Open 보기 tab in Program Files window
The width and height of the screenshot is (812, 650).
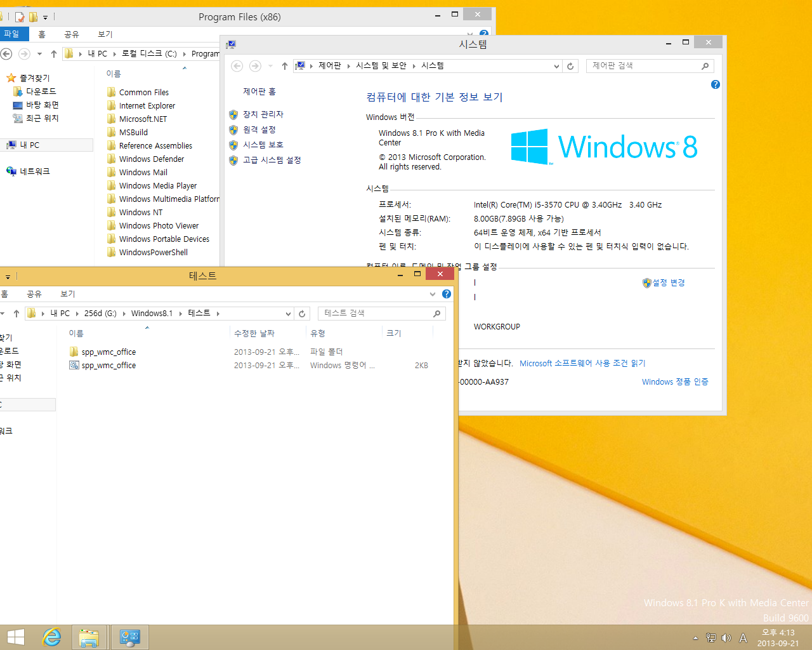pos(105,34)
